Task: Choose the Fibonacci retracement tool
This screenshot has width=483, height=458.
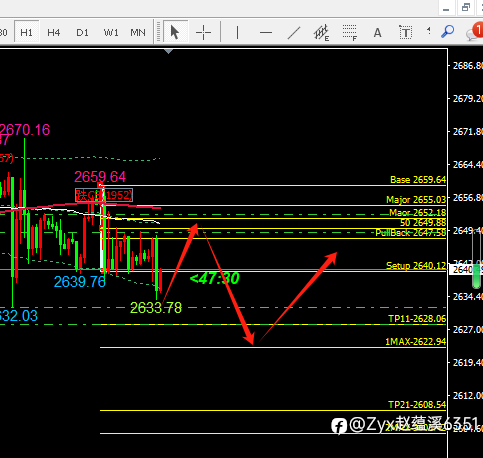Action: [350, 33]
